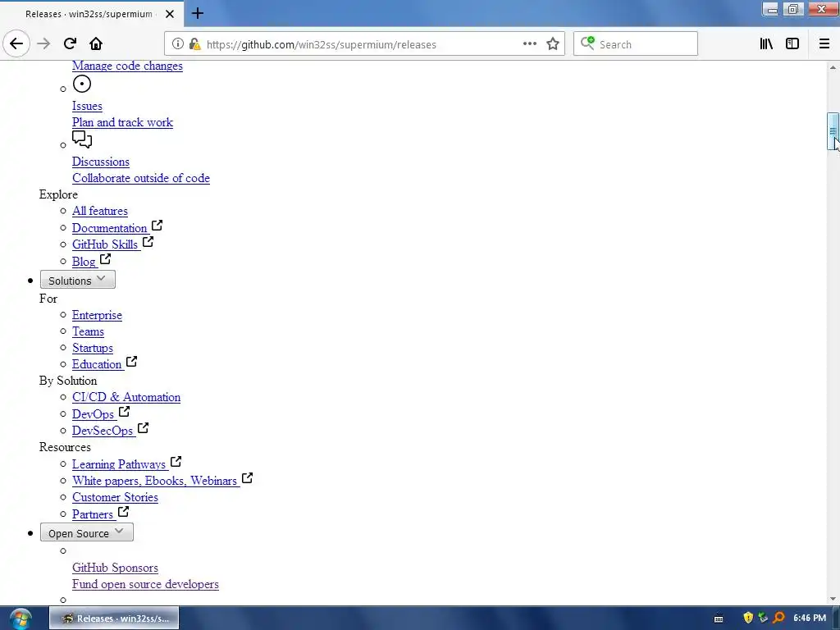Show site information icon in address bar
The height and width of the screenshot is (630, 840).
tap(178, 44)
